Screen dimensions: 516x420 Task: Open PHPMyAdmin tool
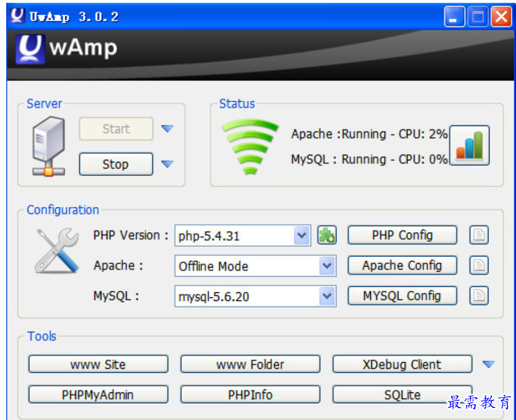click(98, 394)
